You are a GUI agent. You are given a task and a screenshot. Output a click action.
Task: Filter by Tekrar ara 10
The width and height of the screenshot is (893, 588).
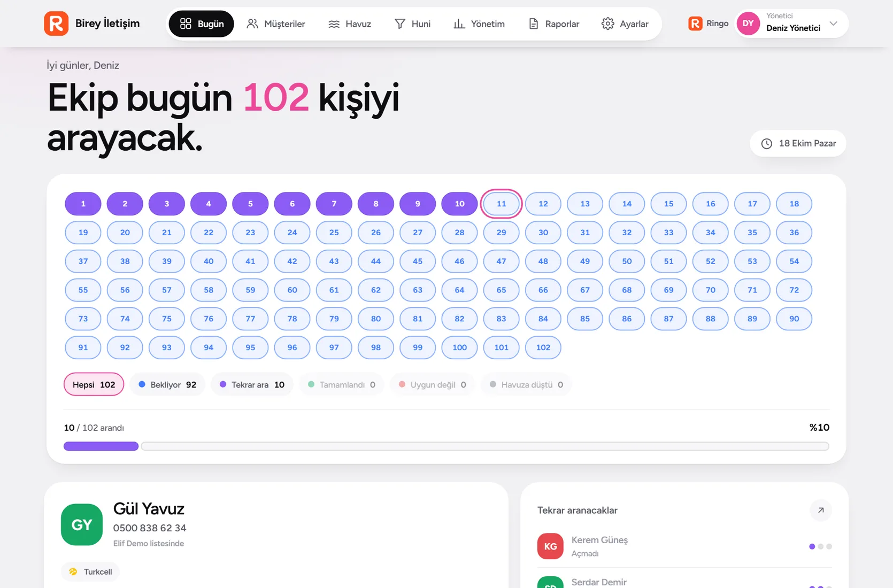coord(252,384)
